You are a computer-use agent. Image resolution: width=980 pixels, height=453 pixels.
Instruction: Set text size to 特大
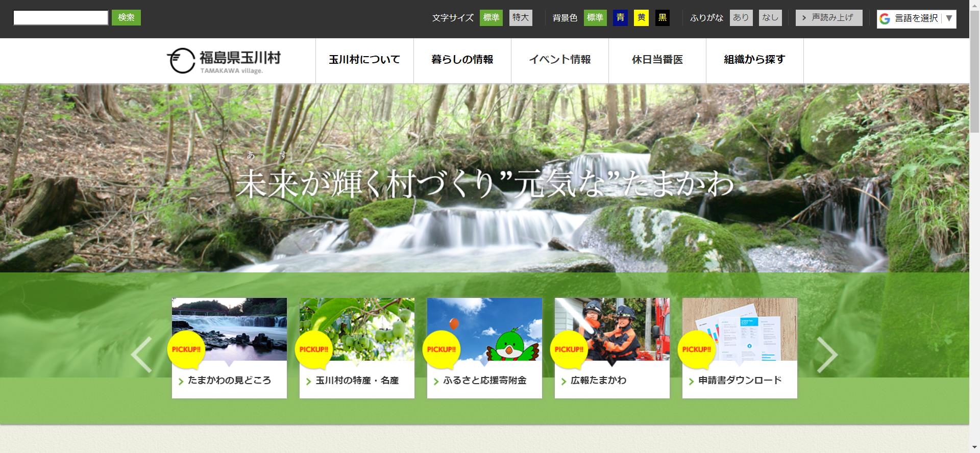(521, 18)
